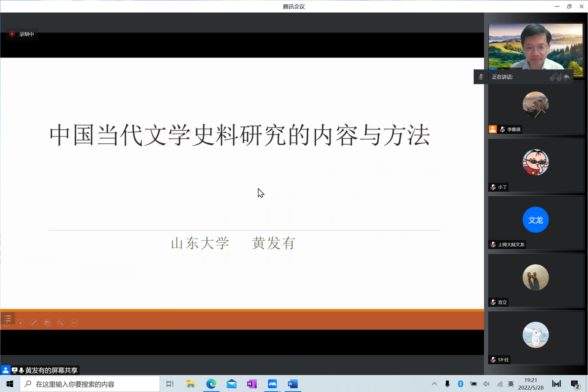Click the return arrow icon in speaking bar

point(566,77)
